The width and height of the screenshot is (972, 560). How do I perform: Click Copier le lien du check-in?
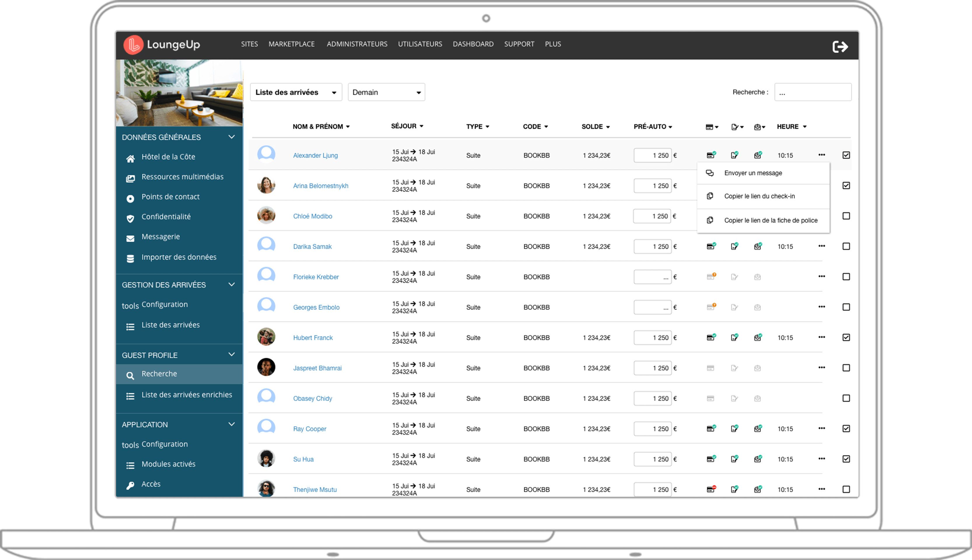[759, 196]
